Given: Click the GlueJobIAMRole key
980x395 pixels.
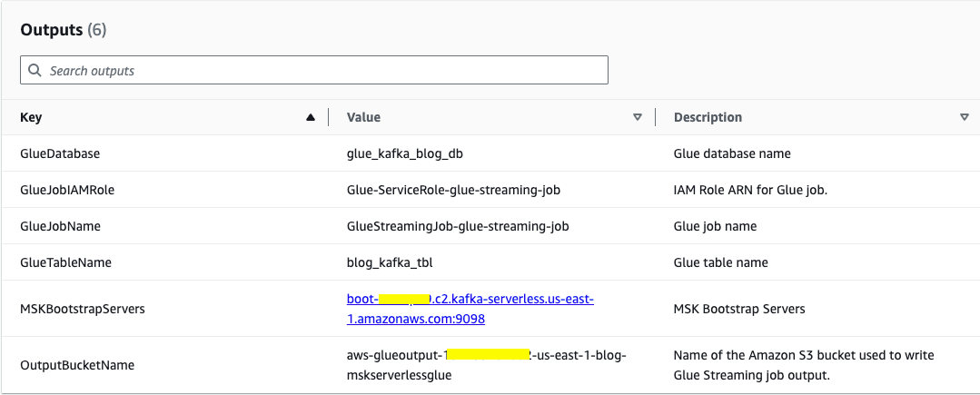Looking at the screenshot, I should click(x=67, y=190).
